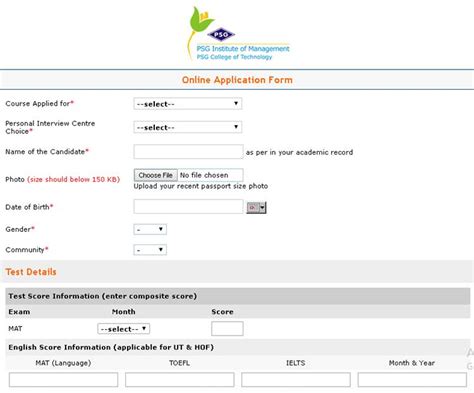Click the 'No file chosen' text

(x=204, y=175)
